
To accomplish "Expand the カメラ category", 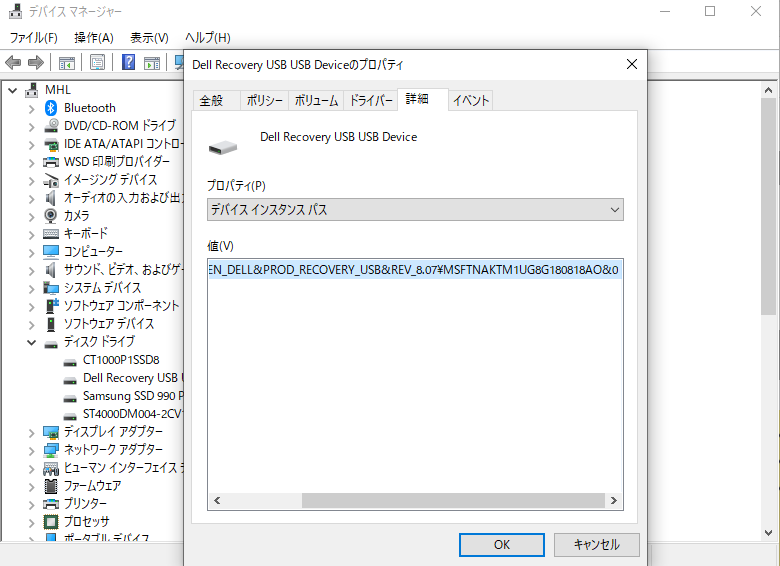I will pos(31,216).
